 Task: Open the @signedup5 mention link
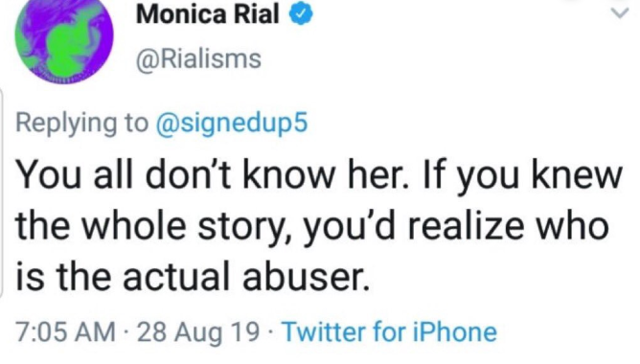coord(232,124)
